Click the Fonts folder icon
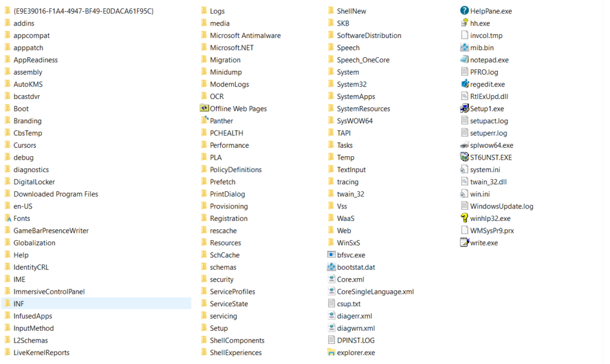The height and width of the screenshot is (364, 610). 8,218
